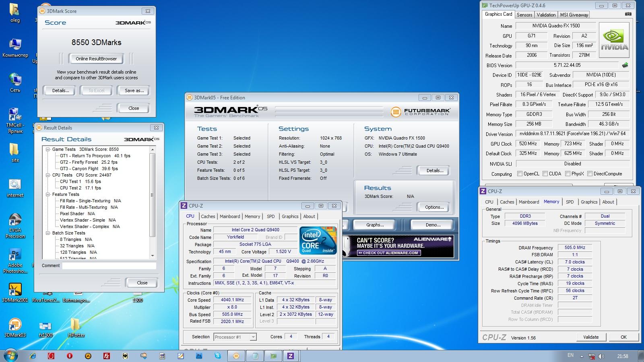Open the MSI Giveaway tab in GPU-Z

pos(574,15)
